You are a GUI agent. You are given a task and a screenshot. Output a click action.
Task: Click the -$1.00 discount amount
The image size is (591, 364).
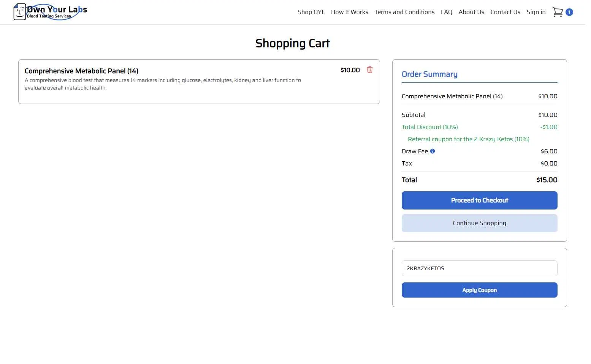click(x=549, y=127)
